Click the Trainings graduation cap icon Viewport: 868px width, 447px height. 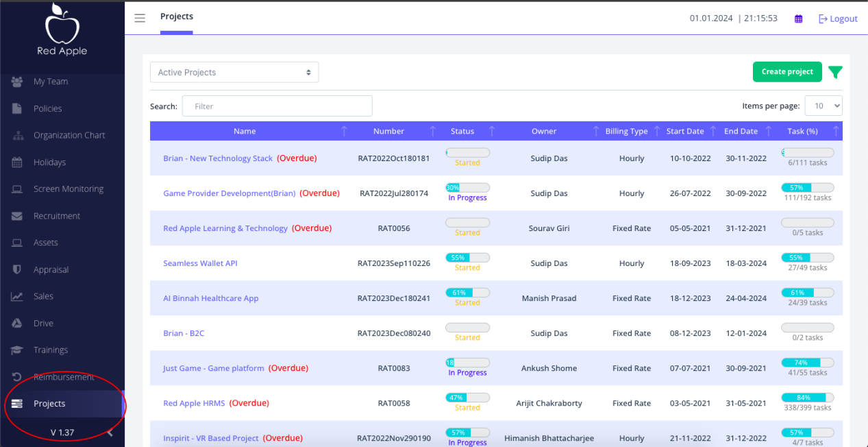17,350
